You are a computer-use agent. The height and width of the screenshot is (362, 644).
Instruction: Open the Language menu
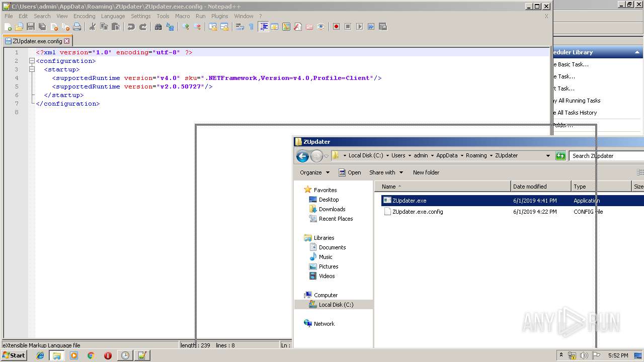[x=113, y=16]
